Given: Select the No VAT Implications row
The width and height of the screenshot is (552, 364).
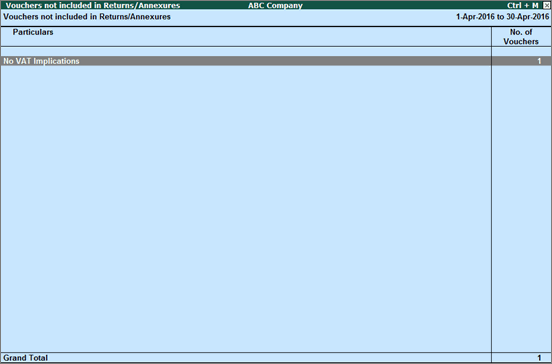Looking at the screenshot, I should pos(276,61).
